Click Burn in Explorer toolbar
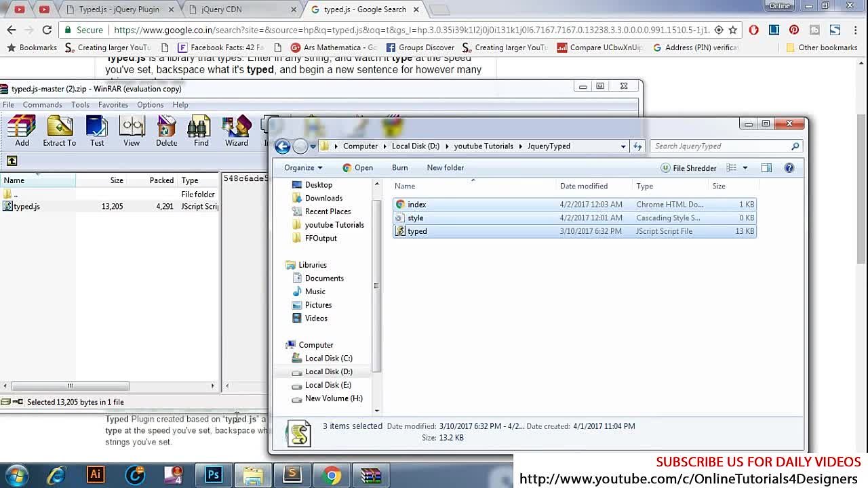This screenshot has width=868, height=488. (x=400, y=167)
